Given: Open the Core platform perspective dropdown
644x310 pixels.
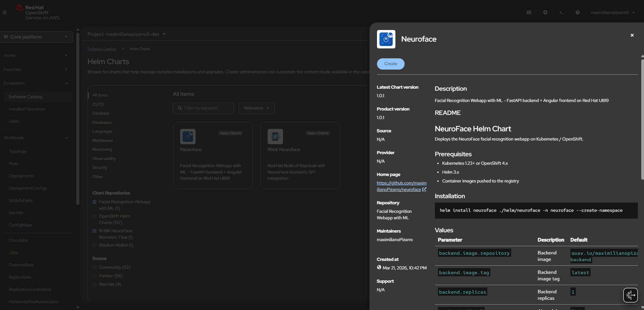Looking at the screenshot, I should coord(36,37).
